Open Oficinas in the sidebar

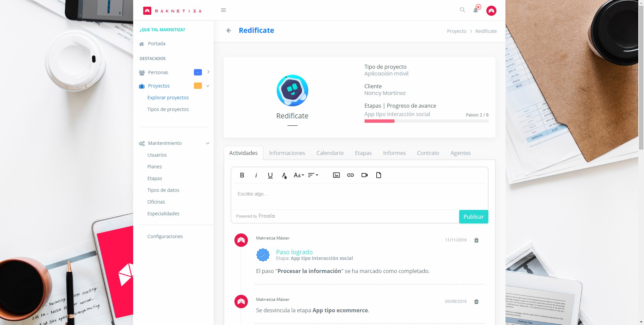156,202
